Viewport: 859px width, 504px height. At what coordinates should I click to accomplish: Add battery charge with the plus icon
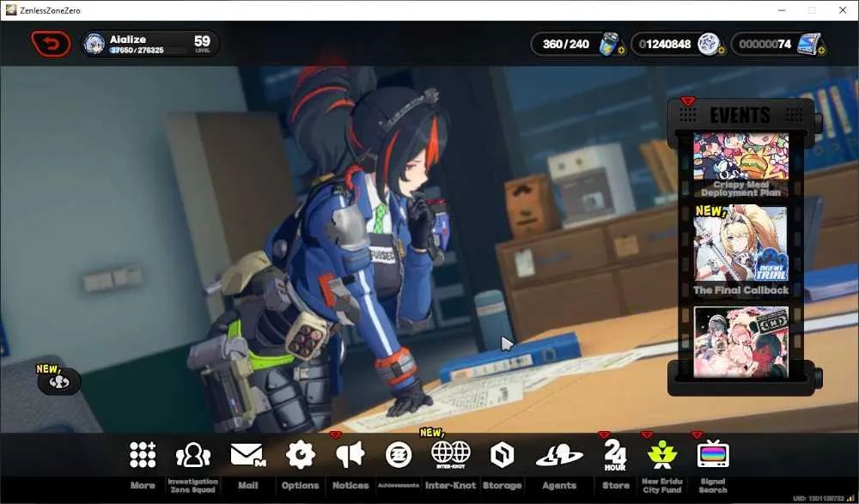621,51
